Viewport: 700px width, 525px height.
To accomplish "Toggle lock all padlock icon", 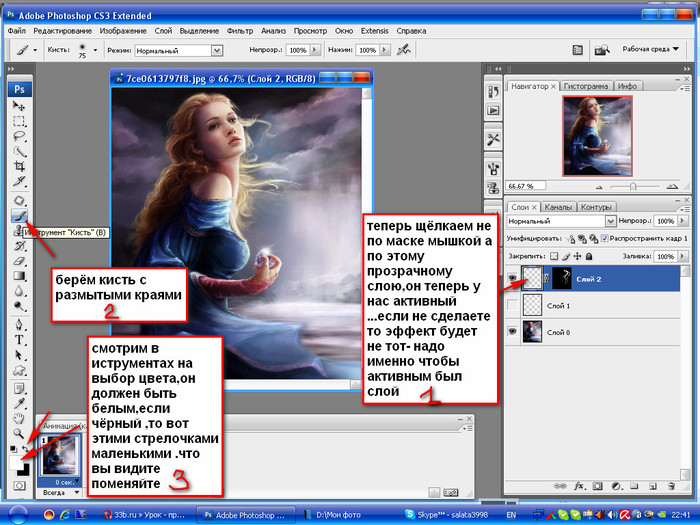I will tap(589, 256).
